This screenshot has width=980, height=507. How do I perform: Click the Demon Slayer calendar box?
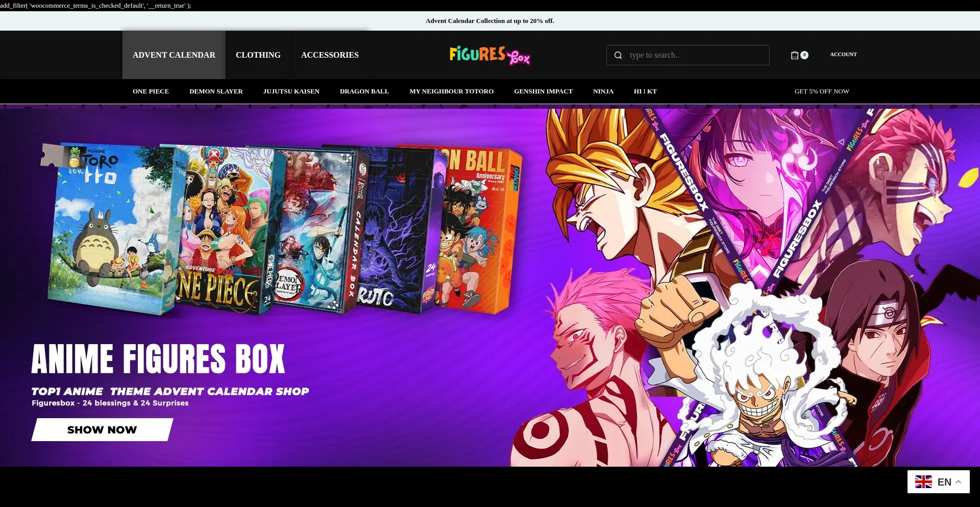click(311, 230)
